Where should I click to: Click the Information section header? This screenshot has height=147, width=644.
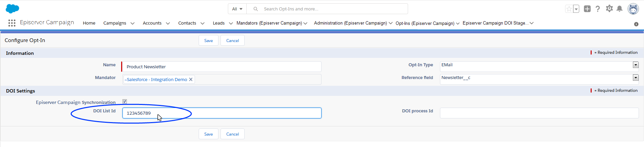coord(20,53)
